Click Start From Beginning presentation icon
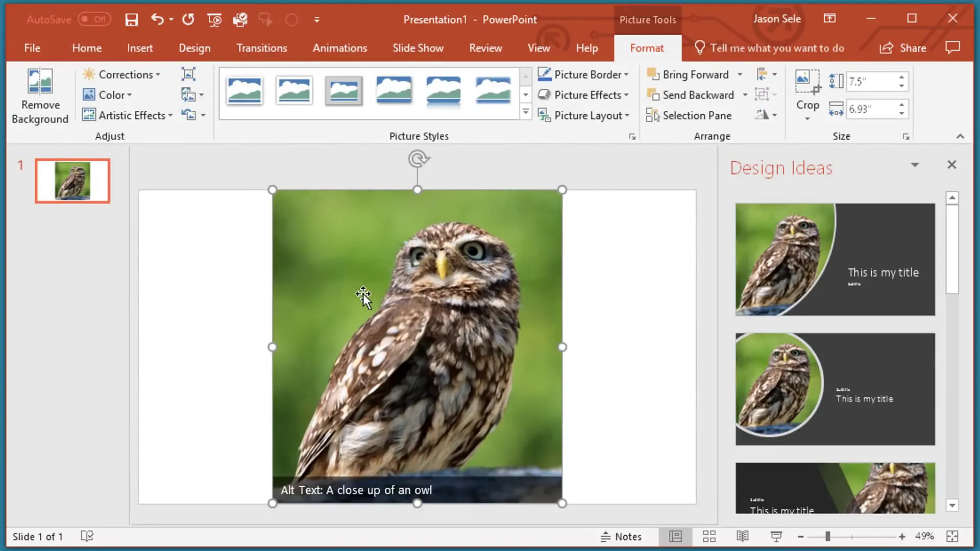Screen dimensions: 980x551 214,20
